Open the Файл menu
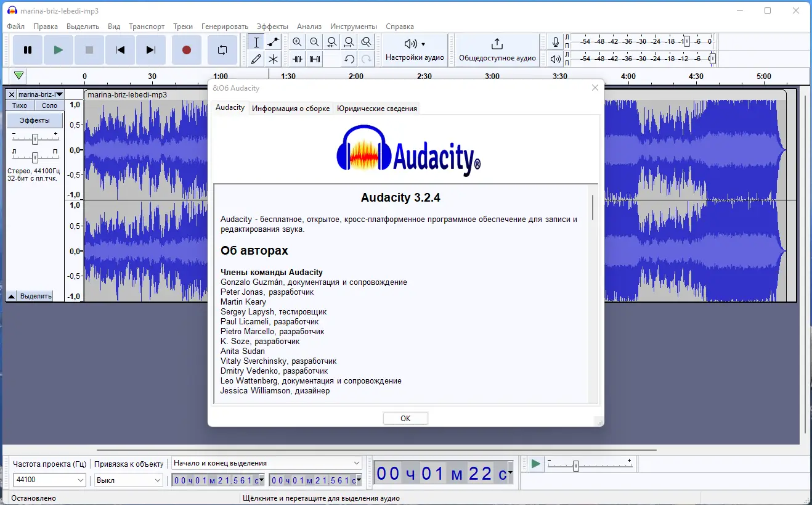Viewport: 812px width, 505px height. (x=16, y=27)
